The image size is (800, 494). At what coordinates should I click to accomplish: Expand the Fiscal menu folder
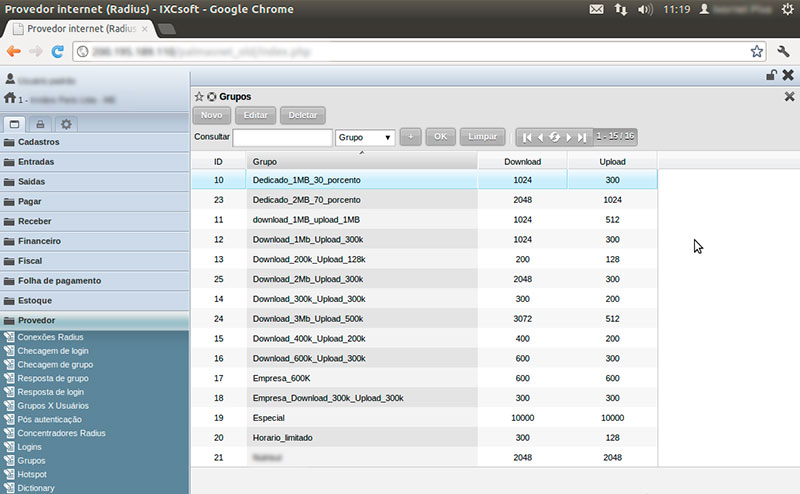point(94,261)
